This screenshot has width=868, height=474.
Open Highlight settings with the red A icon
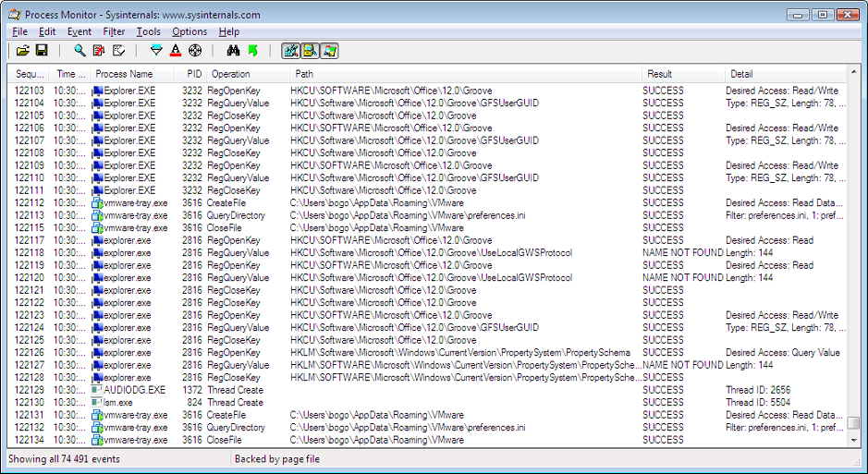[176, 51]
